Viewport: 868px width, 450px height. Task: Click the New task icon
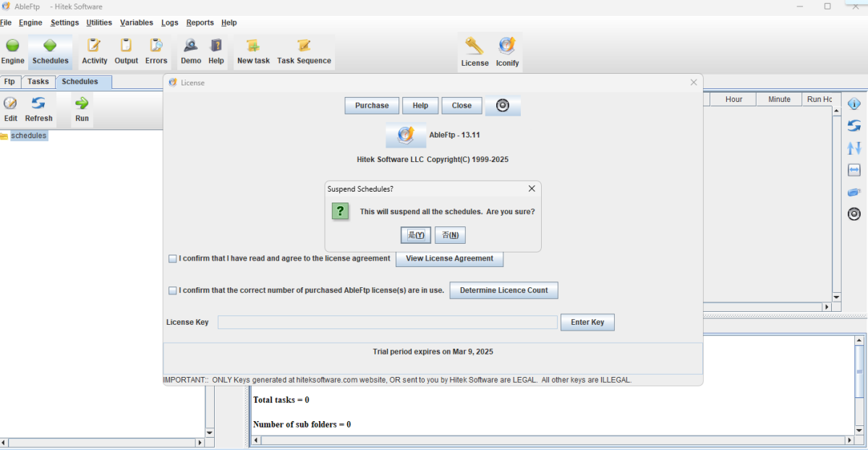pyautogui.click(x=253, y=46)
